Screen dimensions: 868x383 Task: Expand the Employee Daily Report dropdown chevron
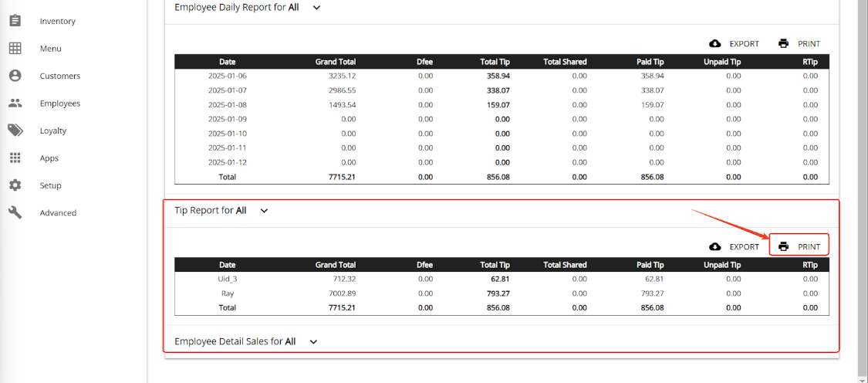(x=316, y=8)
